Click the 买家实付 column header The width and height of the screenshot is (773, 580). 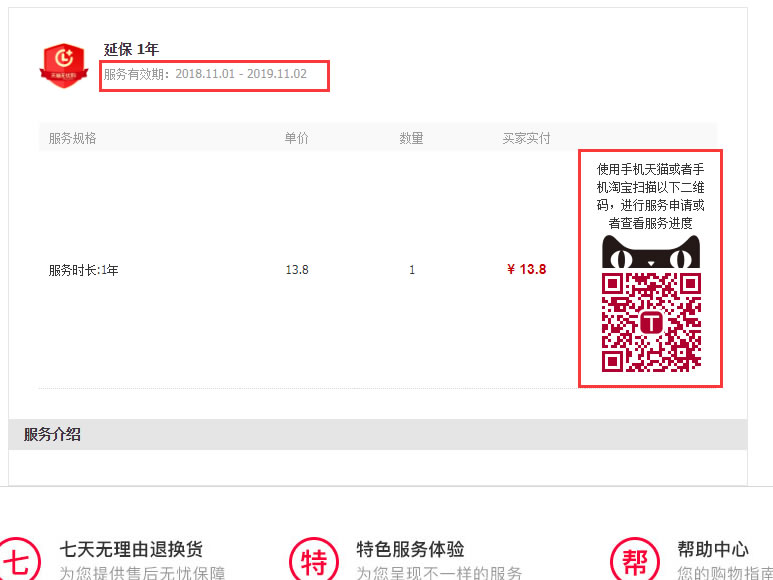[526, 138]
